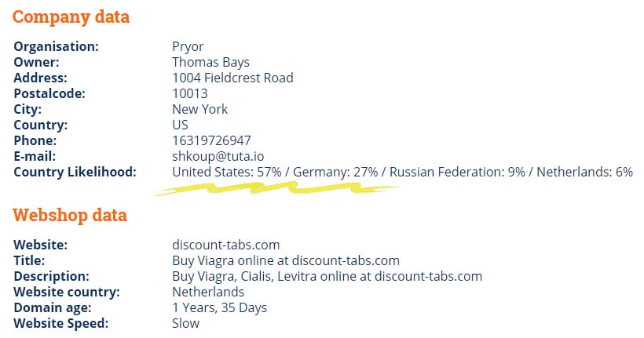The height and width of the screenshot is (338, 644).
Task: Select the organisation name Pryor
Action: pos(188,46)
